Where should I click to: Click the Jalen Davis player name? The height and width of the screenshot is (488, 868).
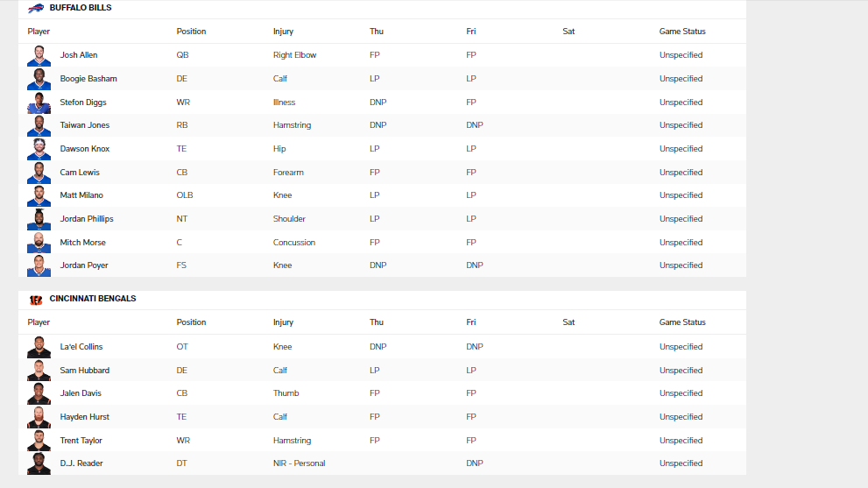pyautogui.click(x=81, y=393)
